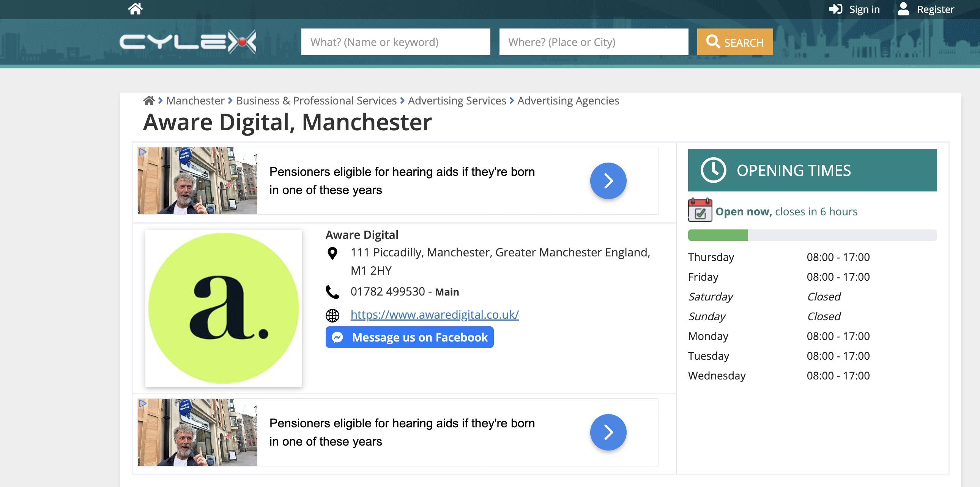The image size is (980, 487).
Task: Click the Open now status text
Action: pyautogui.click(x=786, y=211)
